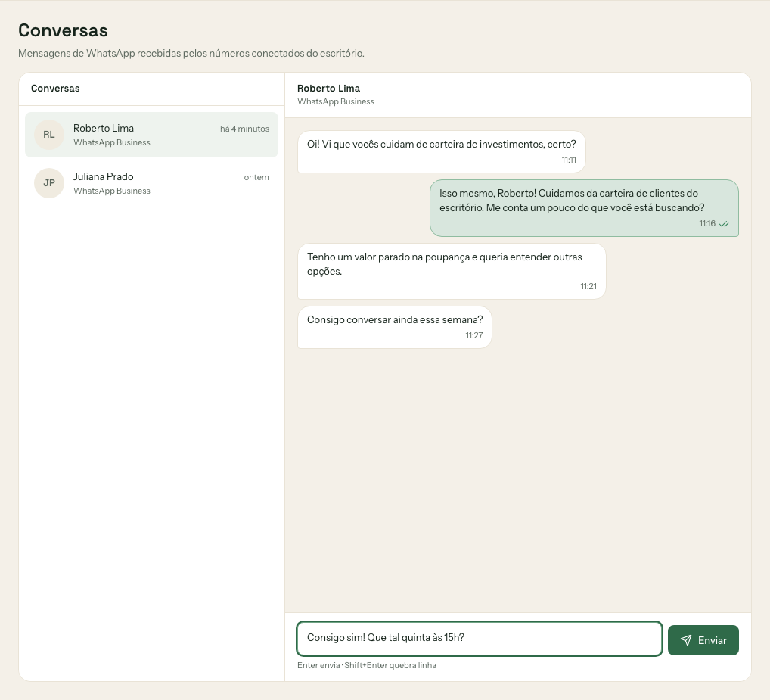Click the 'há 4 minutos' timestamp

point(244,129)
